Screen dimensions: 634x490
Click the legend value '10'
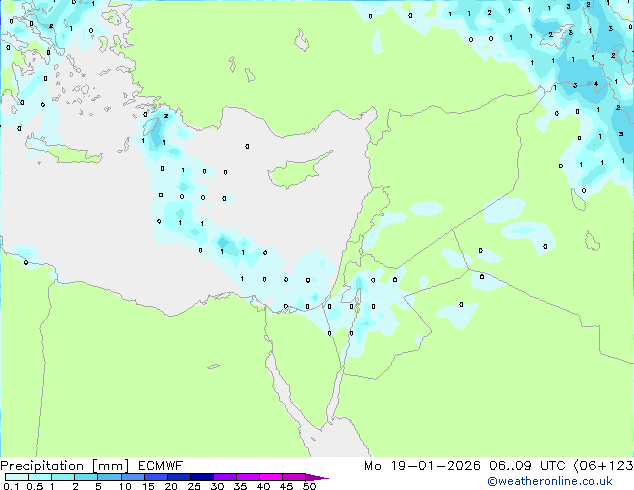[x=125, y=486]
